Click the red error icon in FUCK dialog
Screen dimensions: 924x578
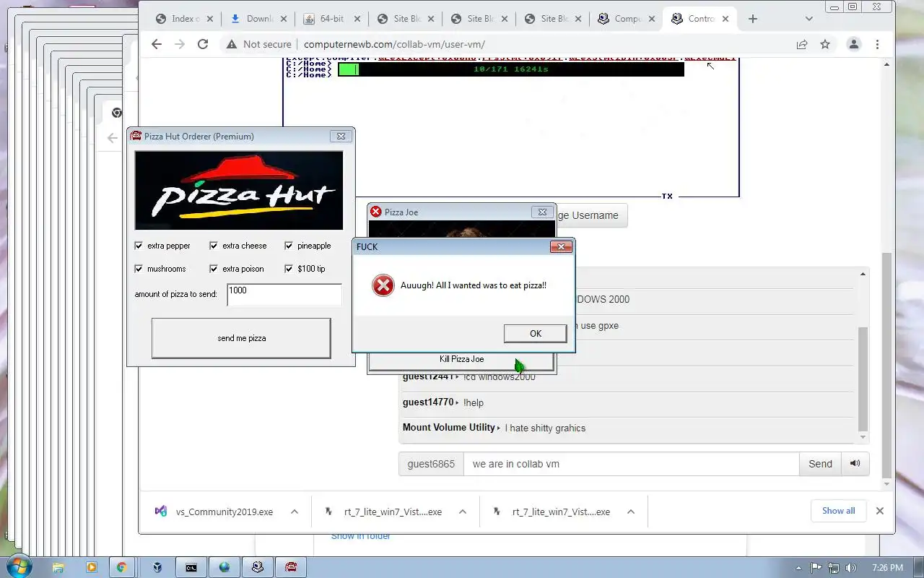(383, 285)
